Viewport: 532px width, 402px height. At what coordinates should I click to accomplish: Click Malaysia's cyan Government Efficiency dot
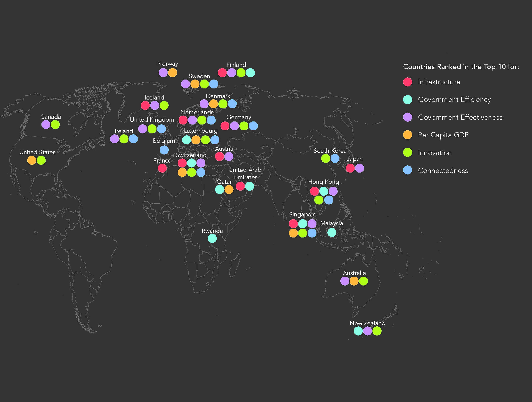[x=332, y=232]
